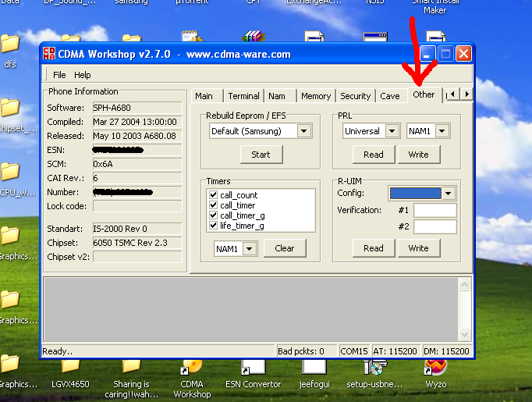Toggle the call_count timer checkbox
532x402 pixels.
213,195
